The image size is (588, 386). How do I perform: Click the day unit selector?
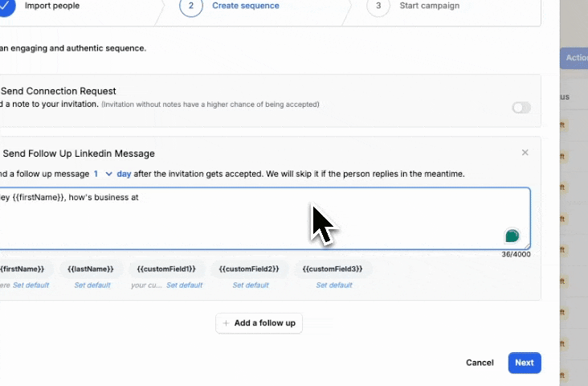pos(124,174)
